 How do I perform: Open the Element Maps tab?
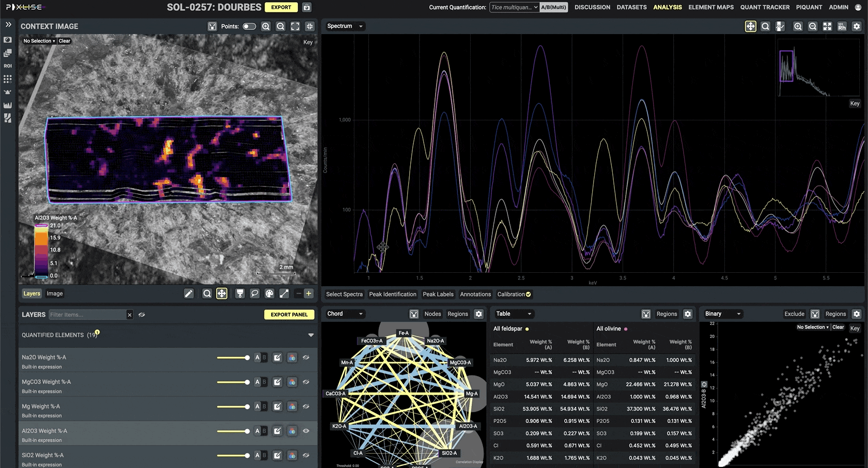coord(711,7)
